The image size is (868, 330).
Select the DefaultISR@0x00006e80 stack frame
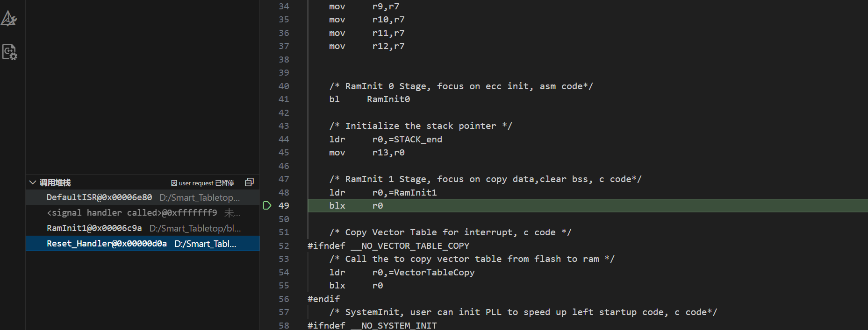point(99,197)
